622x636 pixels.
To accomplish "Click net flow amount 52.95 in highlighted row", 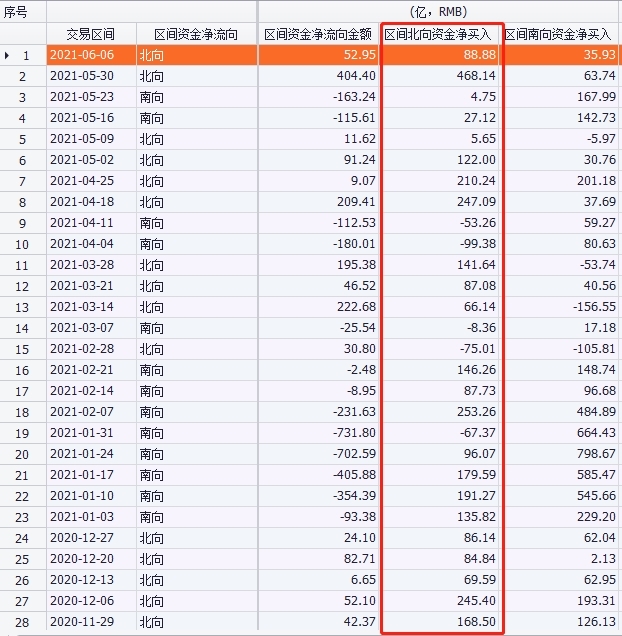I will (319, 55).
